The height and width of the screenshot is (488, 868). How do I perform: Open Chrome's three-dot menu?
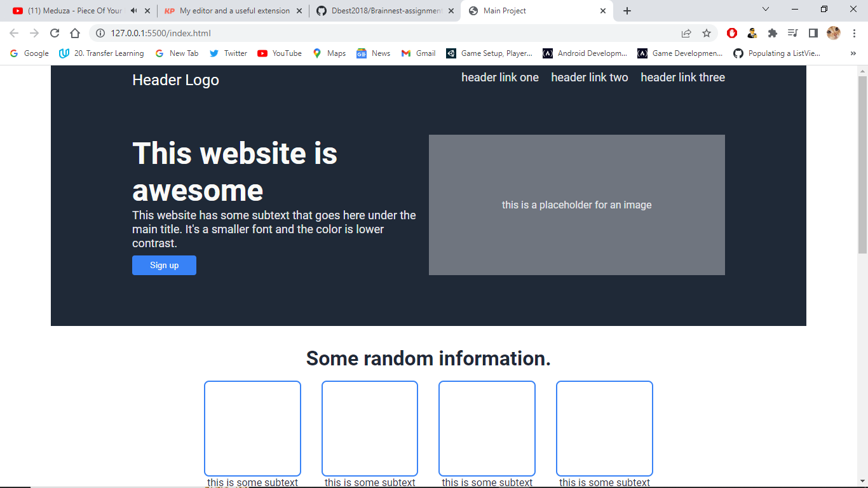coord(854,33)
